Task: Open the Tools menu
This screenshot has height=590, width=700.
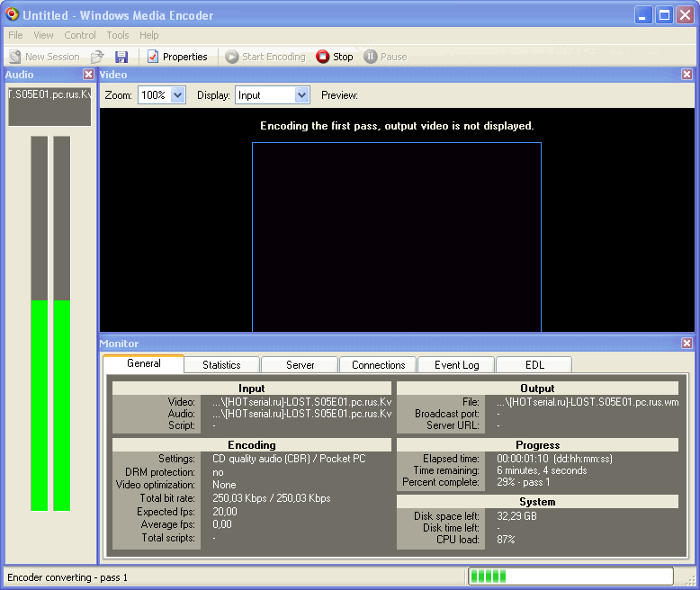Action: point(118,35)
